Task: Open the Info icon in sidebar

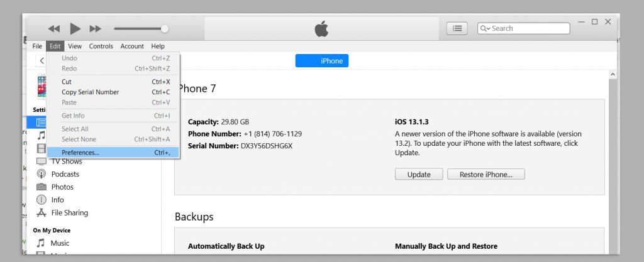Action: [x=42, y=200]
